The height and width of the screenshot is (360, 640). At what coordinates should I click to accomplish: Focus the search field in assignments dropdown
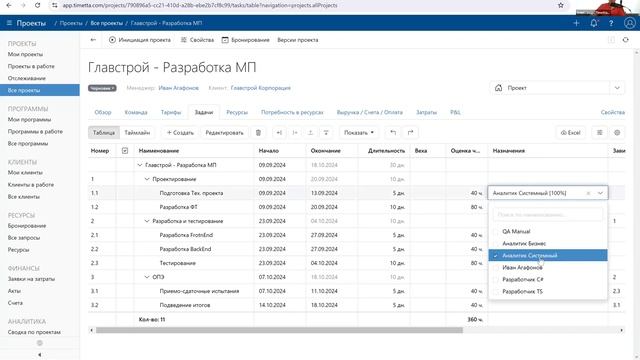coord(548,215)
